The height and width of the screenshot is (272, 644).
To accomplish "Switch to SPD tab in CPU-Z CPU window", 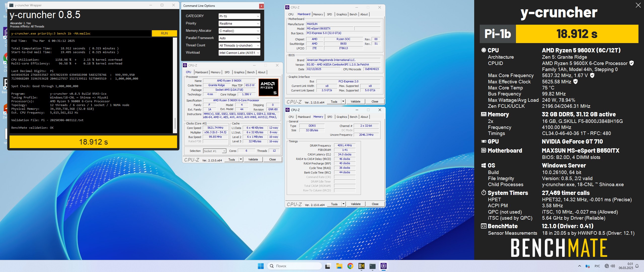I will (x=227, y=72).
